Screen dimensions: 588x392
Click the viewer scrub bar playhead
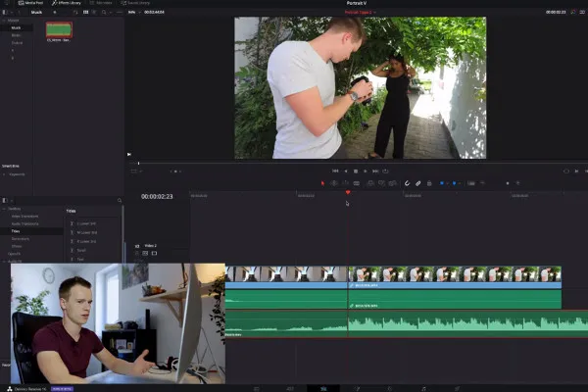point(138,164)
